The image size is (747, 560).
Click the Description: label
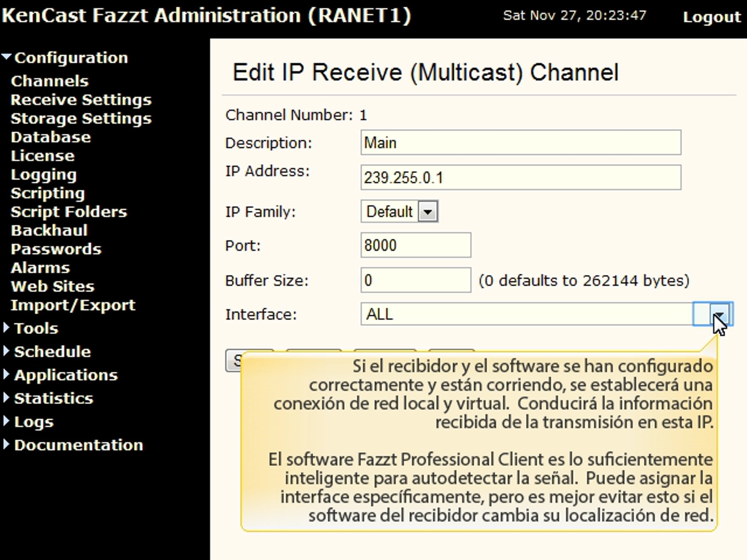click(269, 143)
